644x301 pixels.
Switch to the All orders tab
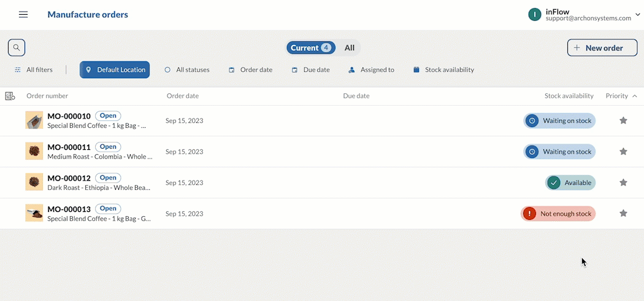pos(349,48)
